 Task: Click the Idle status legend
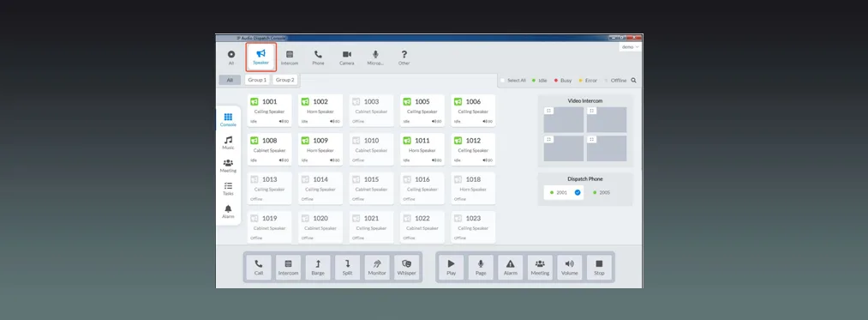pyautogui.click(x=540, y=81)
